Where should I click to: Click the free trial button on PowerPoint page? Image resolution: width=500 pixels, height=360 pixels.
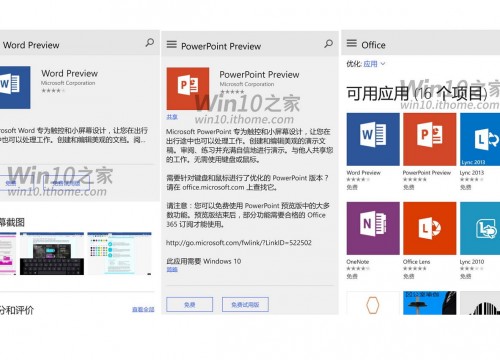click(x=245, y=304)
